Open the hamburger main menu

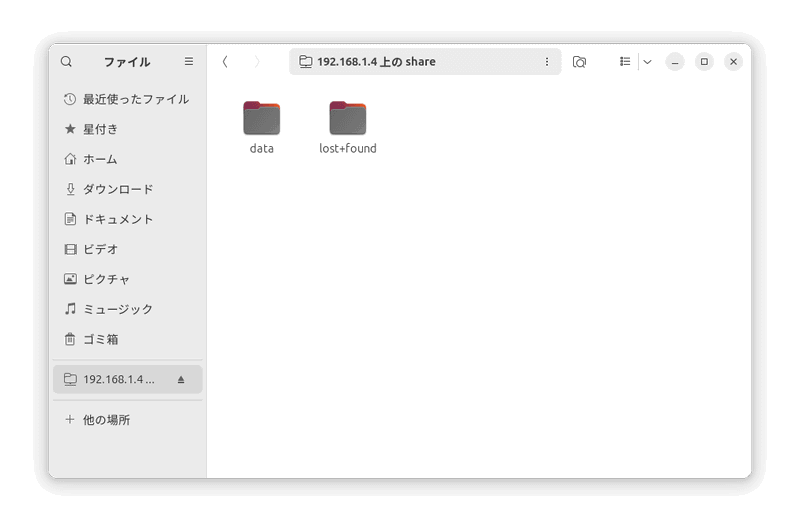[x=189, y=61]
